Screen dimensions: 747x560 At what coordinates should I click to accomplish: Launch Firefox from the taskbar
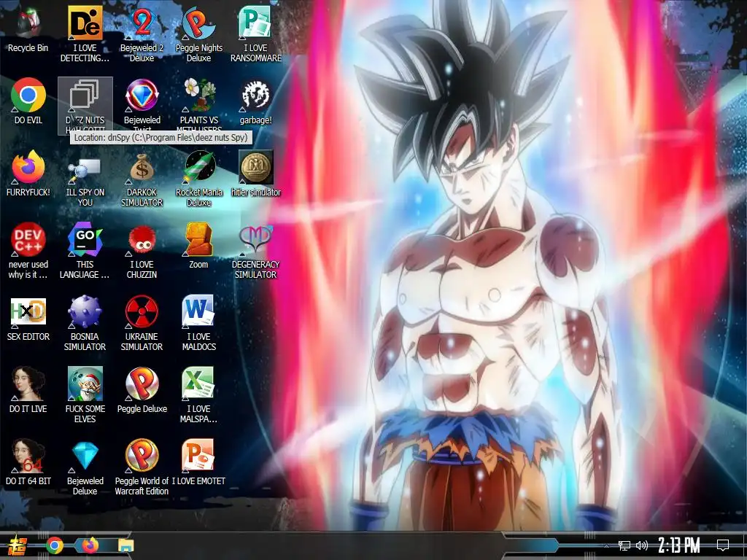(90, 545)
